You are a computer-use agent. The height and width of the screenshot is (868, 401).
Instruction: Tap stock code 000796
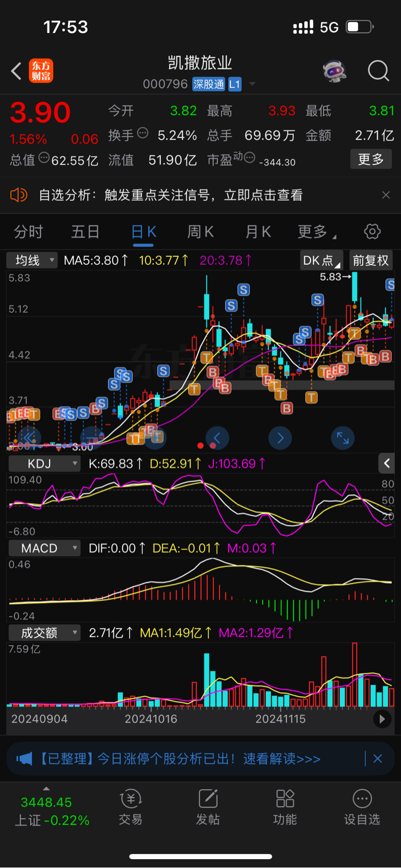point(165,84)
